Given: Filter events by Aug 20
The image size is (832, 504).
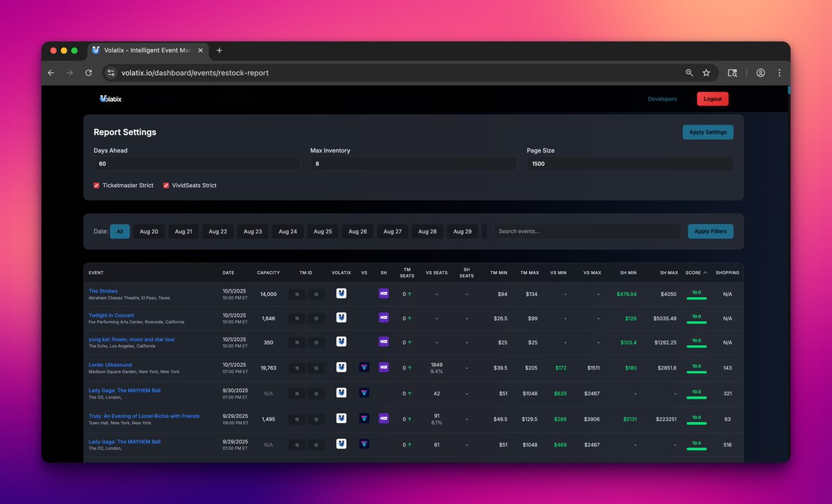Looking at the screenshot, I should (x=149, y=232).
